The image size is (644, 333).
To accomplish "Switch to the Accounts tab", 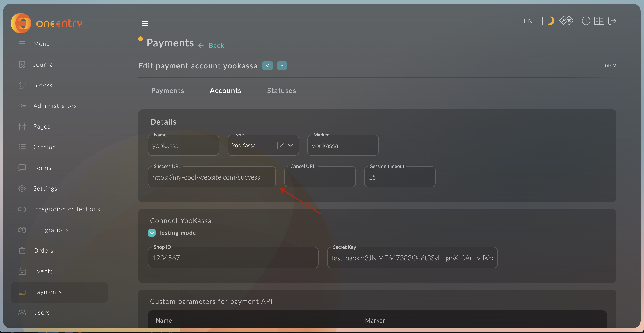I will point(226,90).
